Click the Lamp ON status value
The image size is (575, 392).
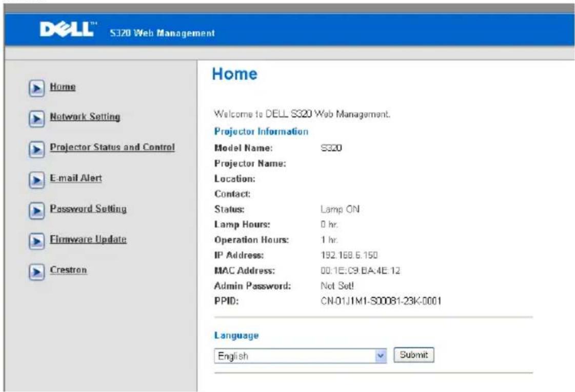coord(340,209)
